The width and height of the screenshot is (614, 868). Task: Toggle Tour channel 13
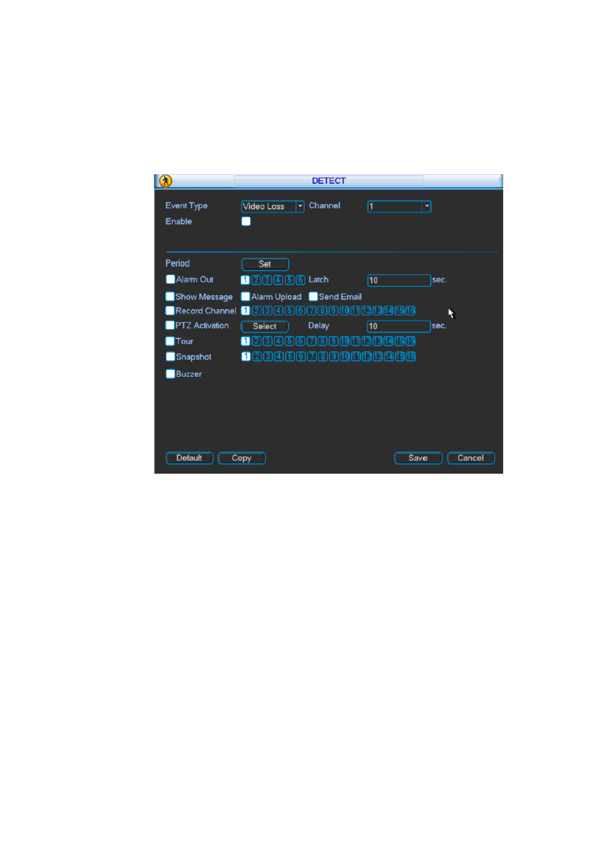[377, 341]
